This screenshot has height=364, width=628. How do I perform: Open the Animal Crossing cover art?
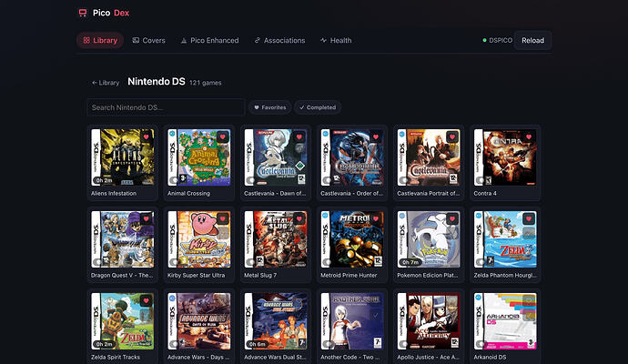tap(199, 157)
